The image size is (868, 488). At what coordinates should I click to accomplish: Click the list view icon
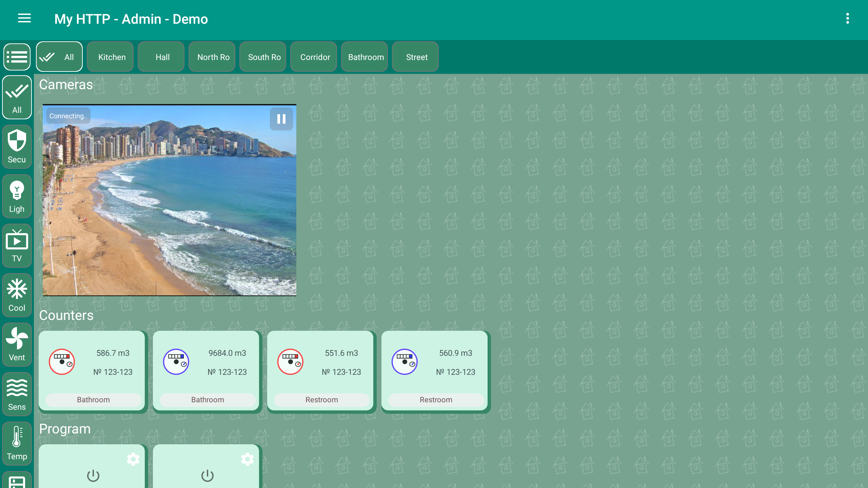[17, 57]
